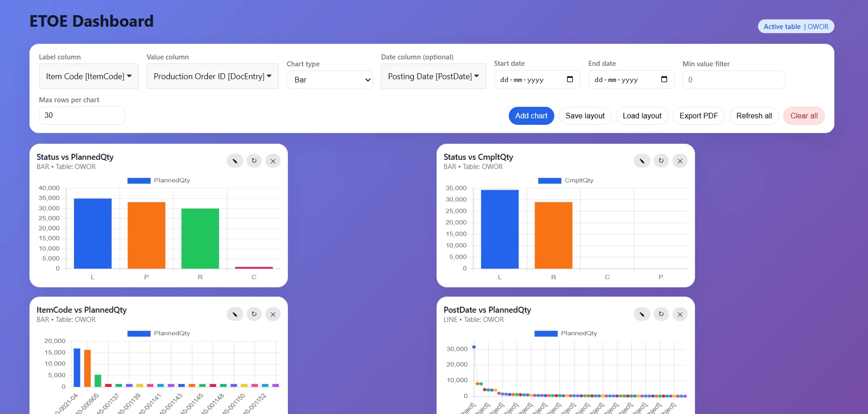Click the green R bar in Status vs PlannedQty
Screen dimensions: 868x414
click(200, 239)
